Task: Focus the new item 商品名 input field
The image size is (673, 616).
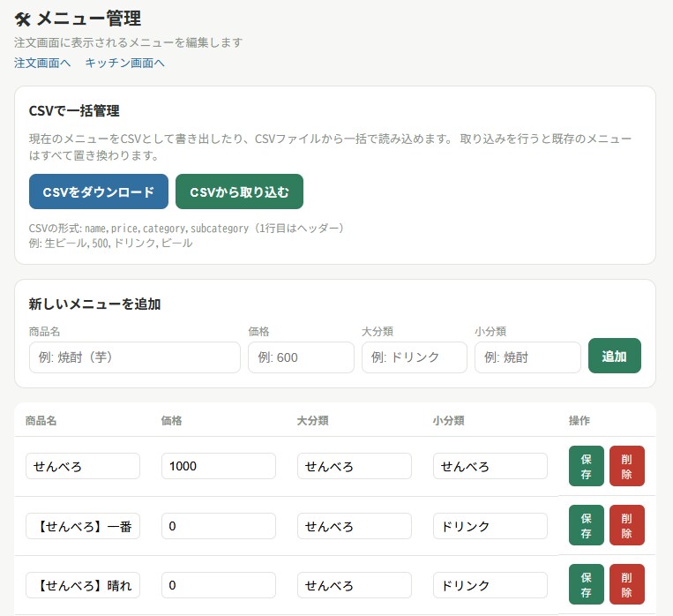Action: click(x=135, y=357)
